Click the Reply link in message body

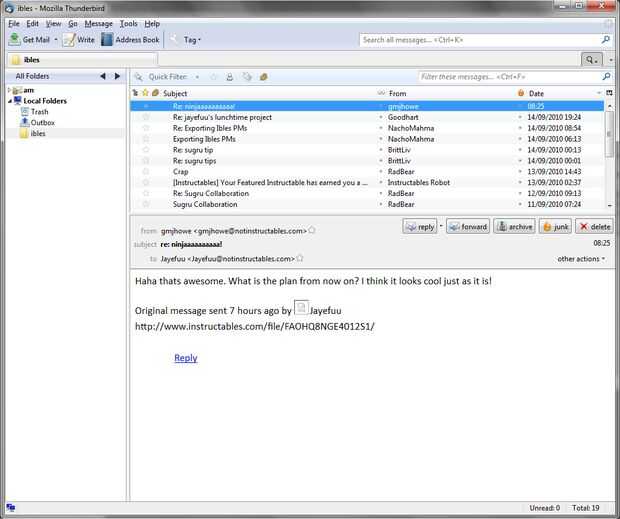[186, 358]
